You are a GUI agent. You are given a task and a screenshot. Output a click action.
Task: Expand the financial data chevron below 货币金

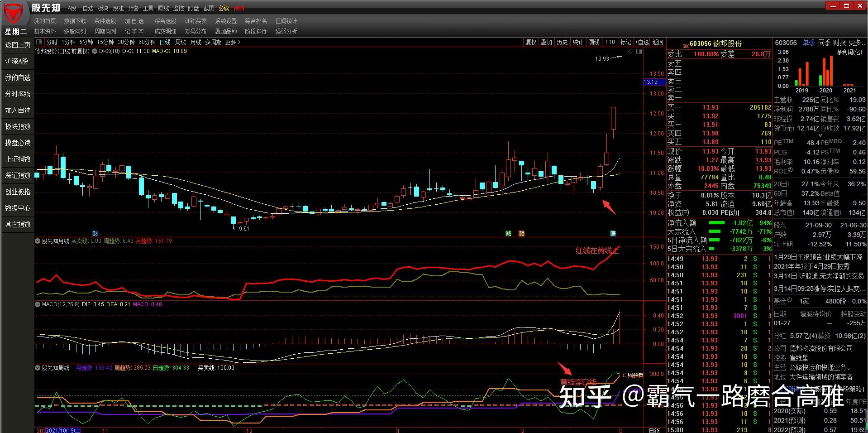820,135
